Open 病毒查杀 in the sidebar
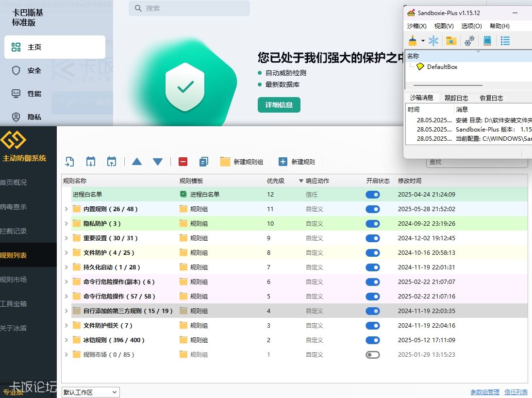 pyautogui.click(x=13, y=207)
